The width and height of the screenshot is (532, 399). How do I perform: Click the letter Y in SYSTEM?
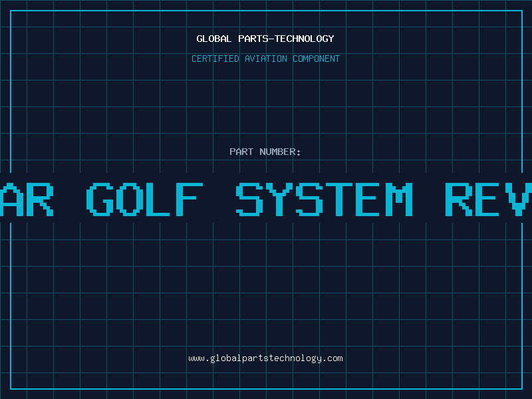[279, 199]
